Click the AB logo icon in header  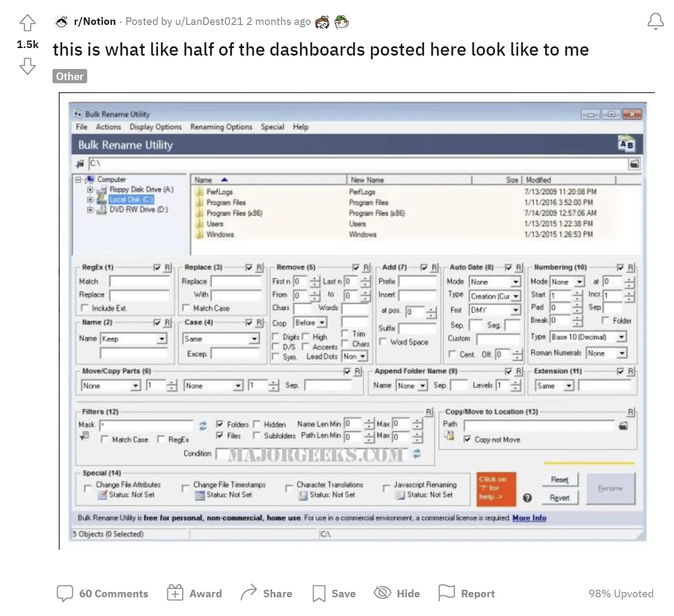point(626,144)
